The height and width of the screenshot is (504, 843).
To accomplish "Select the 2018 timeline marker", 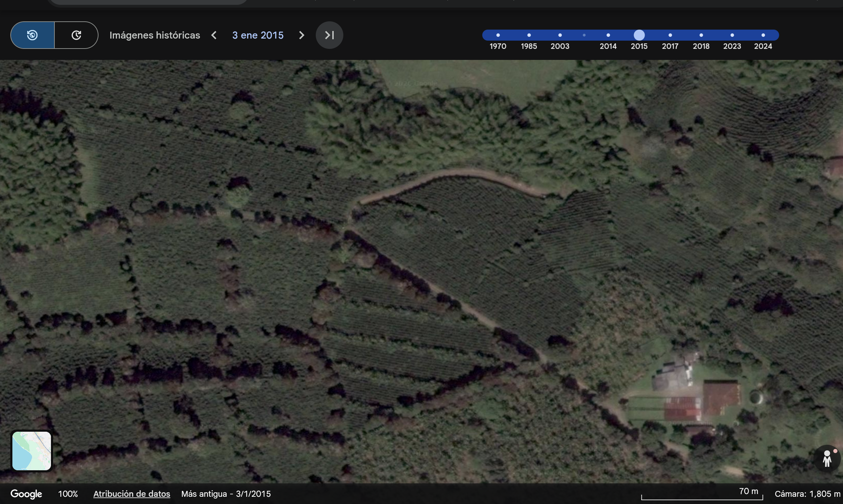I will 701,35.
